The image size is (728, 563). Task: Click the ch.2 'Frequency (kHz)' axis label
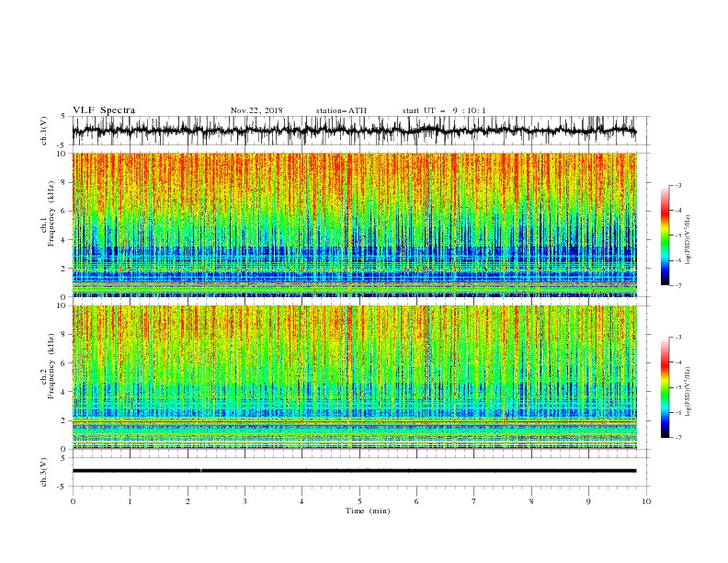(x=51, y=366)
